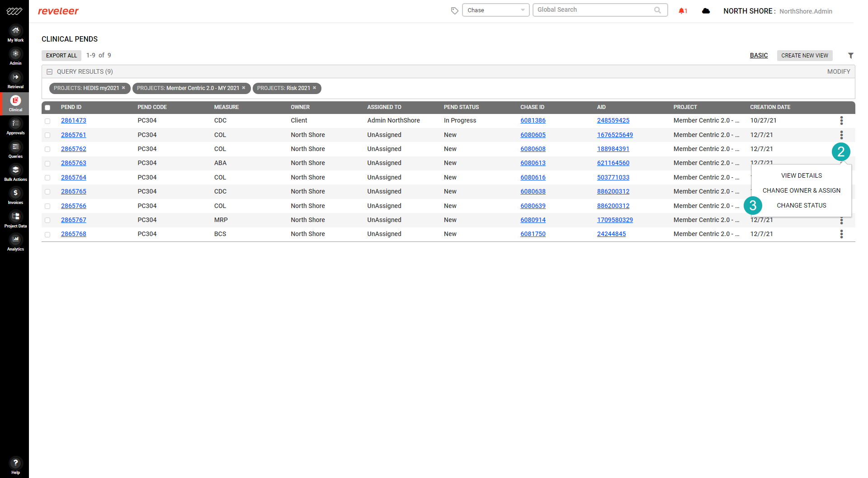This screenshot has height=478, width=868.
Task: Open Project Data in the sidebar
Action: [x=15, y=220]
